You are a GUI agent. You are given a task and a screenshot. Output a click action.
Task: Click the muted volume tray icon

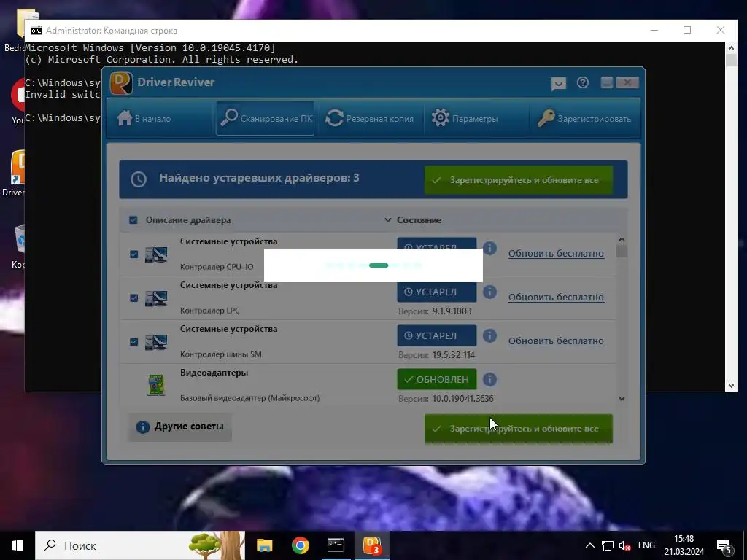click(624, 545)
